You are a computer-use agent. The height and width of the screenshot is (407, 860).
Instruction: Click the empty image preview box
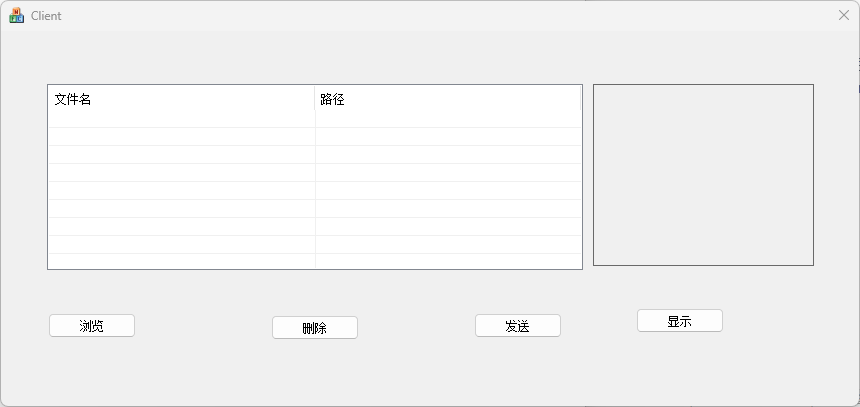click(x=703, y=175)
